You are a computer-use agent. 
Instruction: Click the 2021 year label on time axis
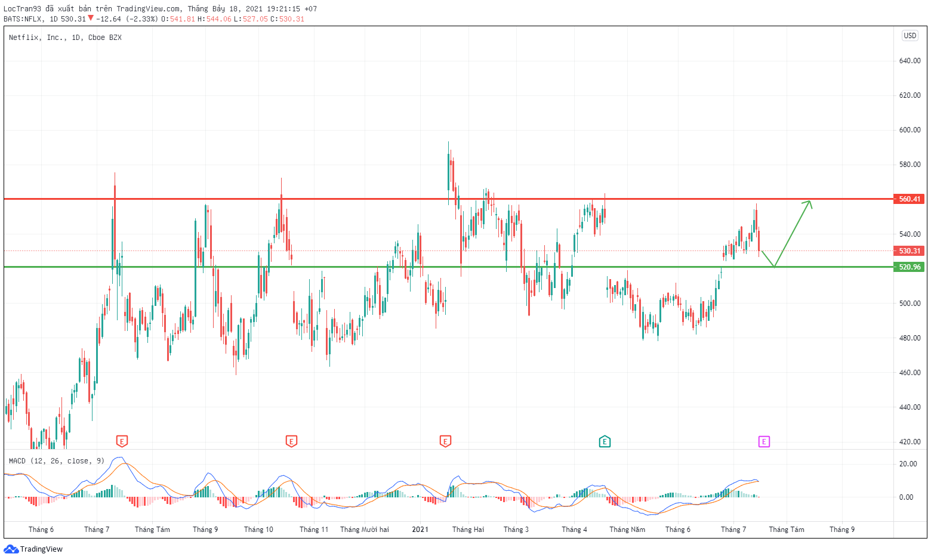(420, 530)
